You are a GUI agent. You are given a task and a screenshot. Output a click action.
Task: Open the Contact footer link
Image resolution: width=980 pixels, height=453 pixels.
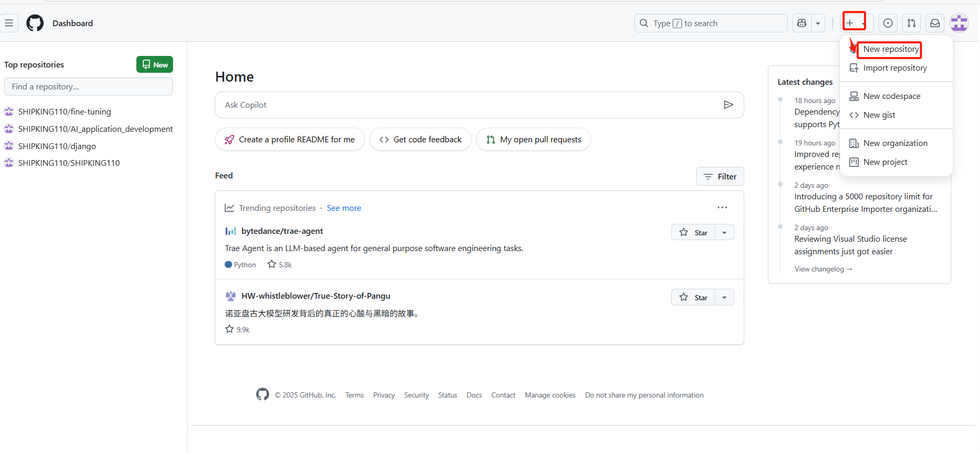pos(503,395)
